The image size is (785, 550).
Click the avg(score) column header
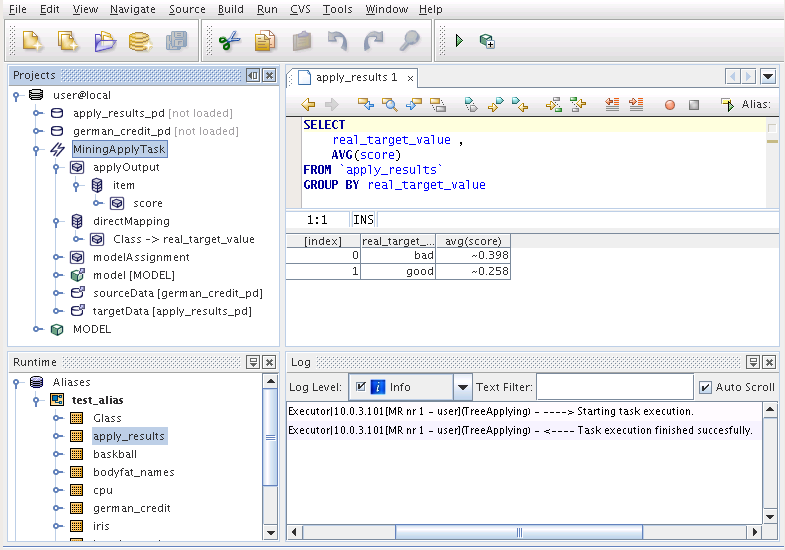point(473,241)
